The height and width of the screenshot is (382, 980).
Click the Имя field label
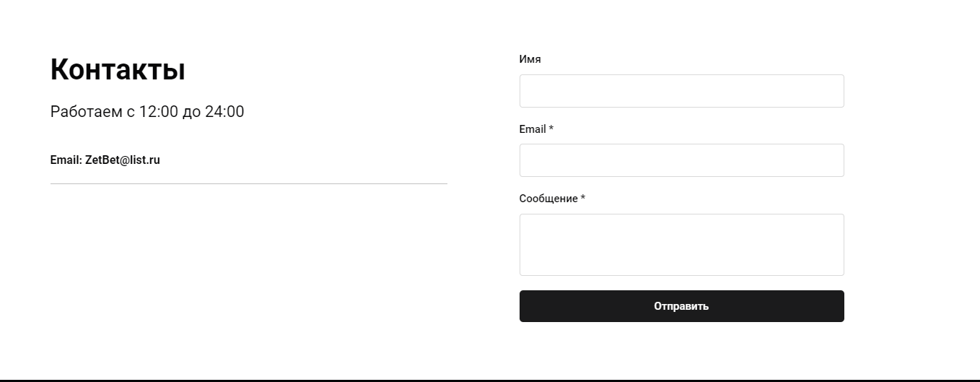(x=530, y=59)
